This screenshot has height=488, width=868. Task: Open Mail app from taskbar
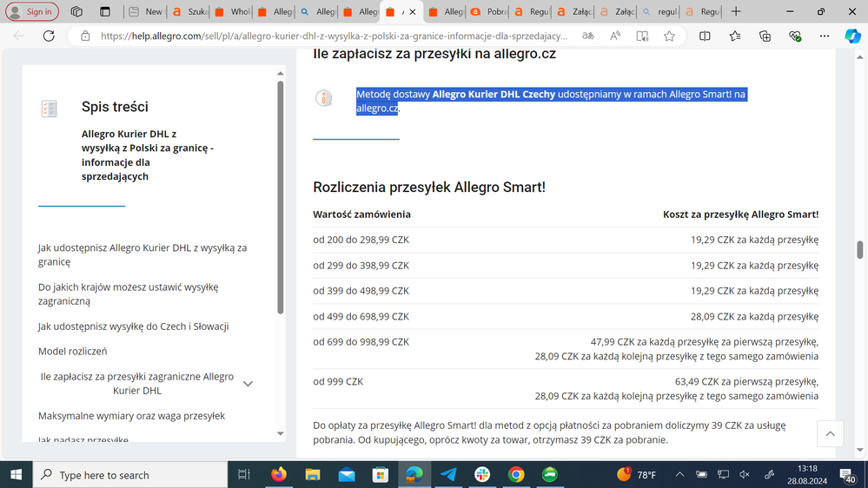[x=347, y=475]
